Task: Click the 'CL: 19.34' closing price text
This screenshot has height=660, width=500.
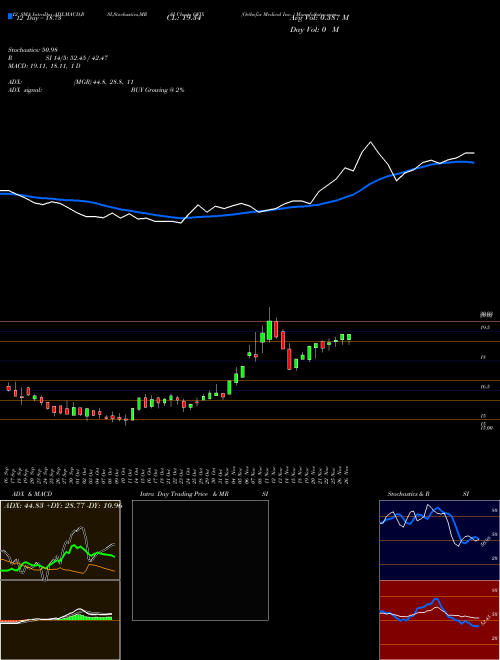Action: click(183, 18)
